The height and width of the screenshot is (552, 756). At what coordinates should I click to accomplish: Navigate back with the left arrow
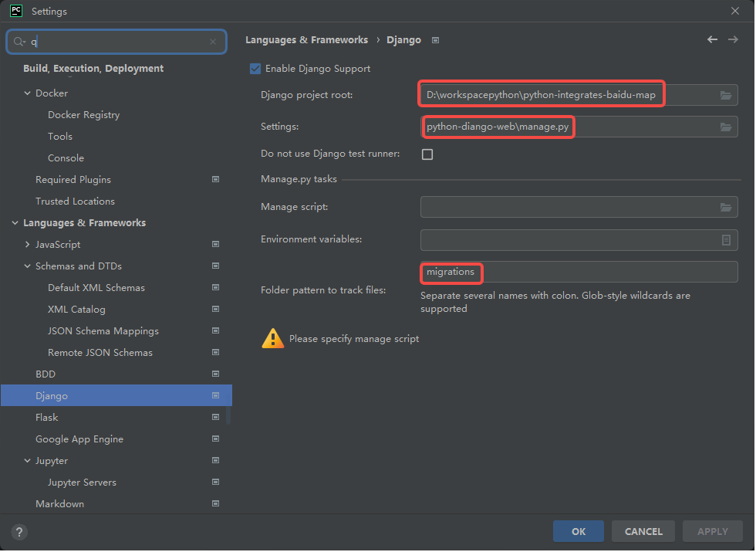click(712, 39)
